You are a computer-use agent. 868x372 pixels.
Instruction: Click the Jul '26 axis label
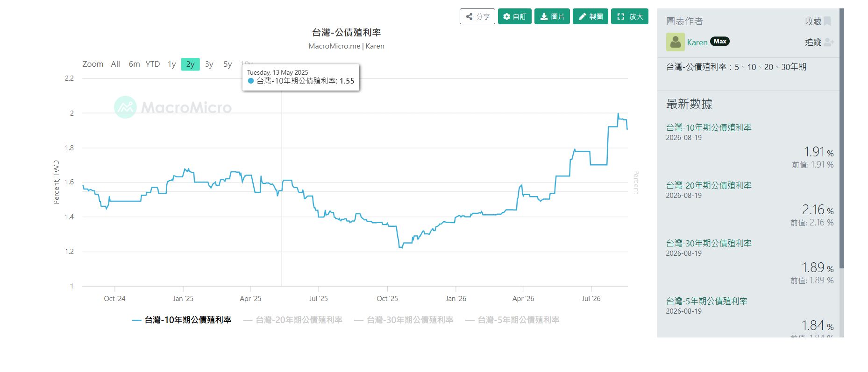point(591,299)
